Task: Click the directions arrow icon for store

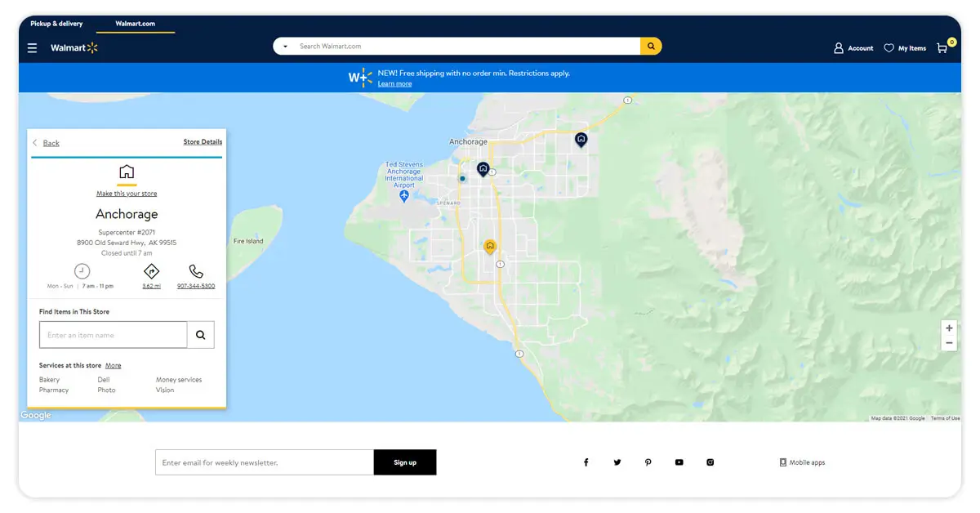Action: tap(151, 271)
